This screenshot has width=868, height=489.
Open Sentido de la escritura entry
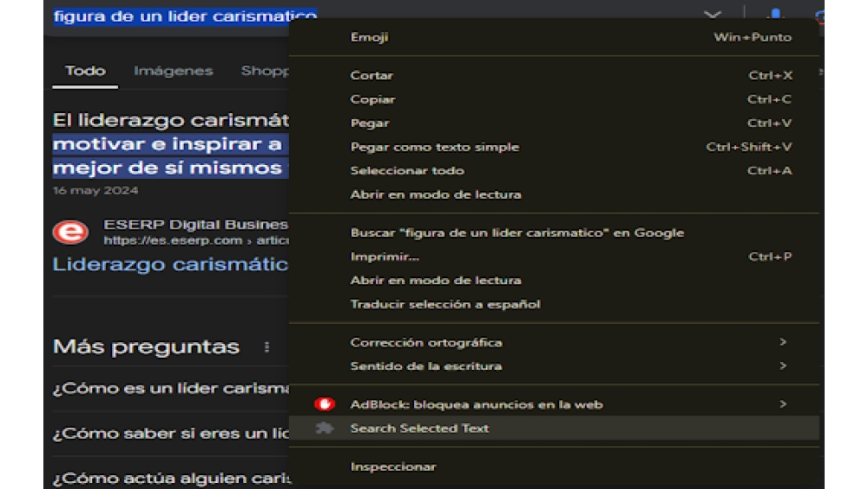(554, 366)
